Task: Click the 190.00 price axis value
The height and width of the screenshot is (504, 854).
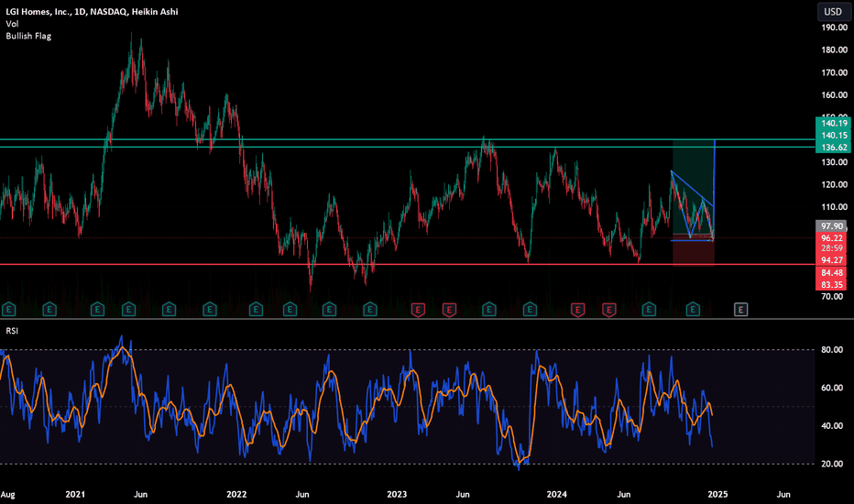Action: (x=835, y=27)
